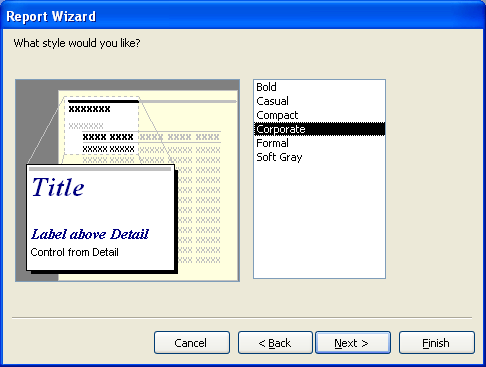Click the dashed magnified region in the preview

(x=101, y=126)
